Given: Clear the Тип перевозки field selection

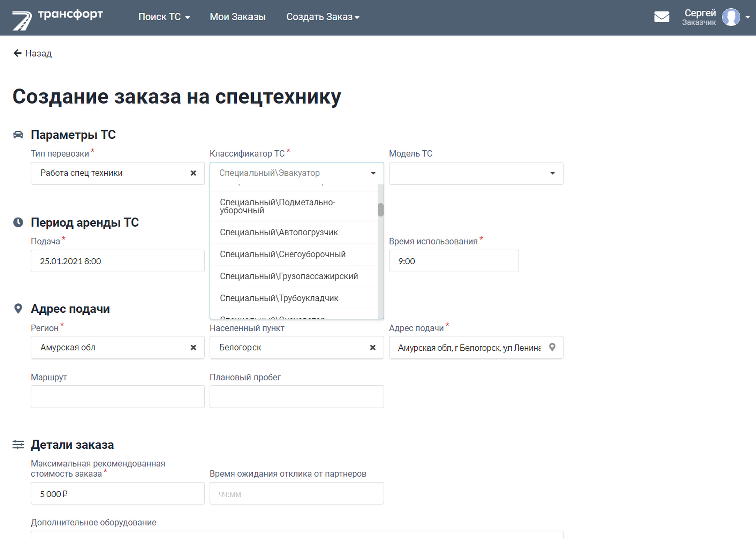Looking at the screenshot, I should coord(193,173).
